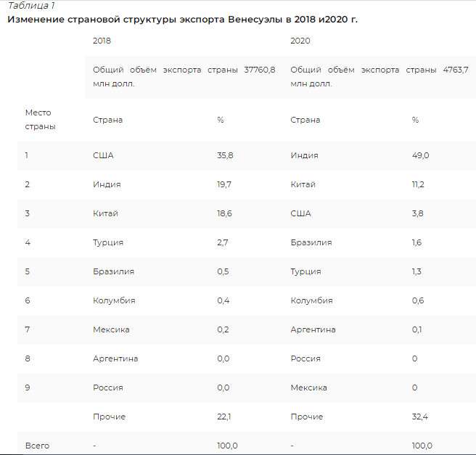476x455 pixels.
Task: Click the 22,1 value for Прочие 2018
Action: pos(223,417)
